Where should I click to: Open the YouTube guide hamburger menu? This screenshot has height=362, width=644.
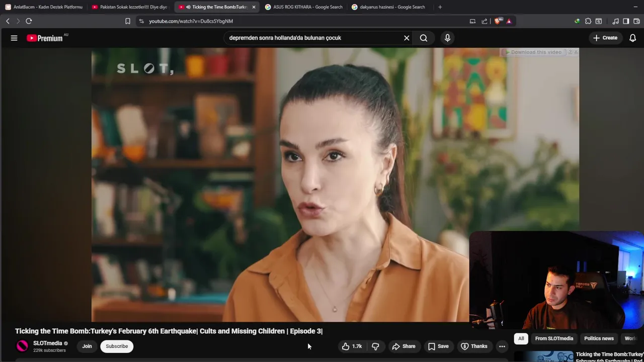pyautogui.click(x=14, y=38)
